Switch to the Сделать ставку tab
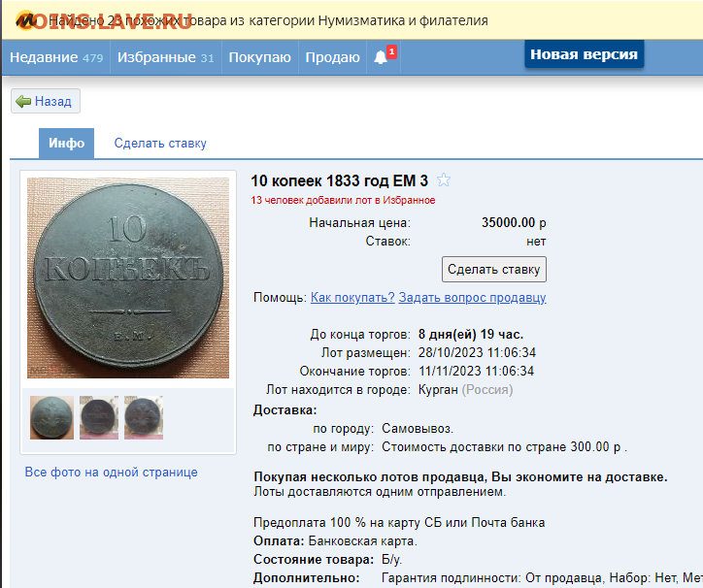 tap(160, 143)
